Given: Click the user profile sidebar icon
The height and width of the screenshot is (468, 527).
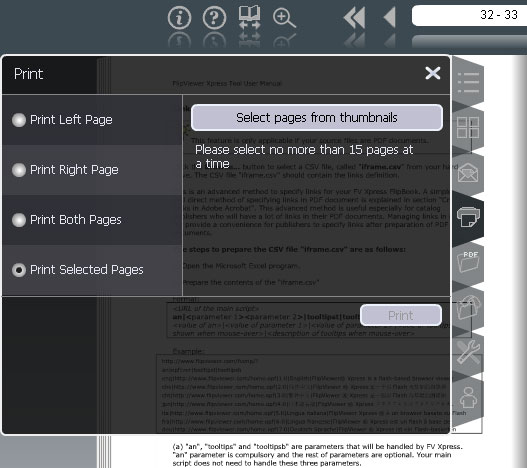Looking at the screenshot, I should coord(468,397).
